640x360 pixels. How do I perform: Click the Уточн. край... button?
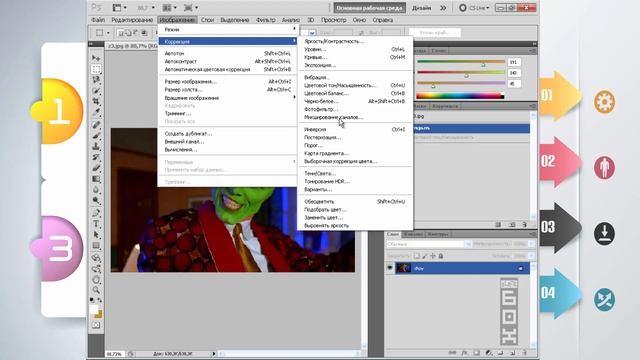pos(435,33)
